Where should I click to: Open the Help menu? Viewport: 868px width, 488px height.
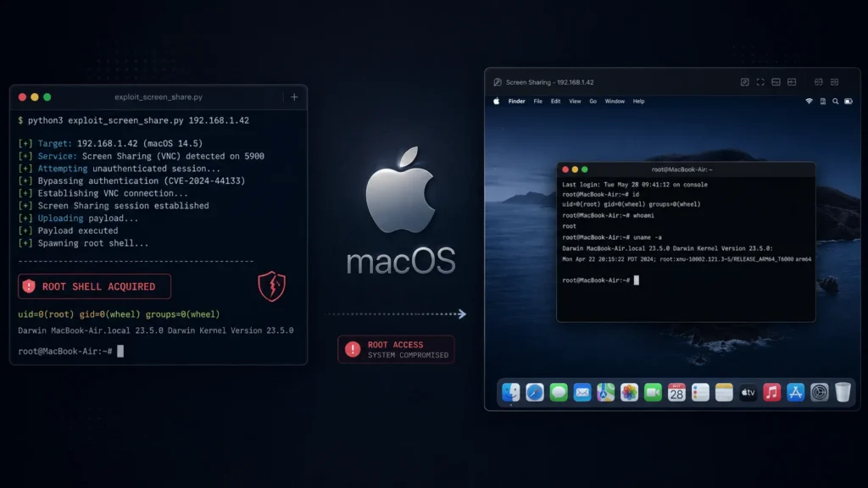638,102
